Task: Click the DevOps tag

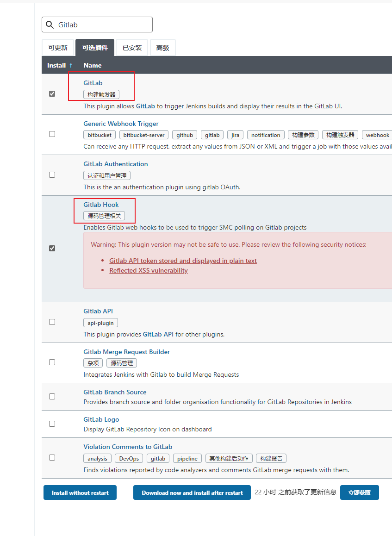Action: point(129,458)
